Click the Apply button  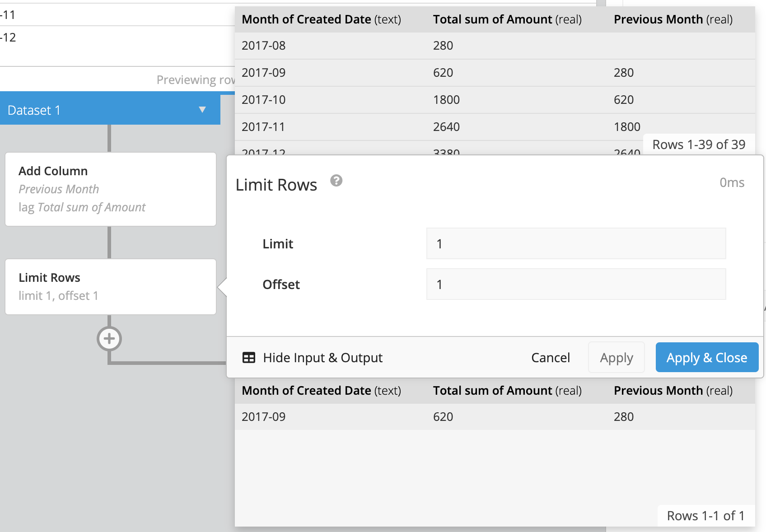[617, 358]
